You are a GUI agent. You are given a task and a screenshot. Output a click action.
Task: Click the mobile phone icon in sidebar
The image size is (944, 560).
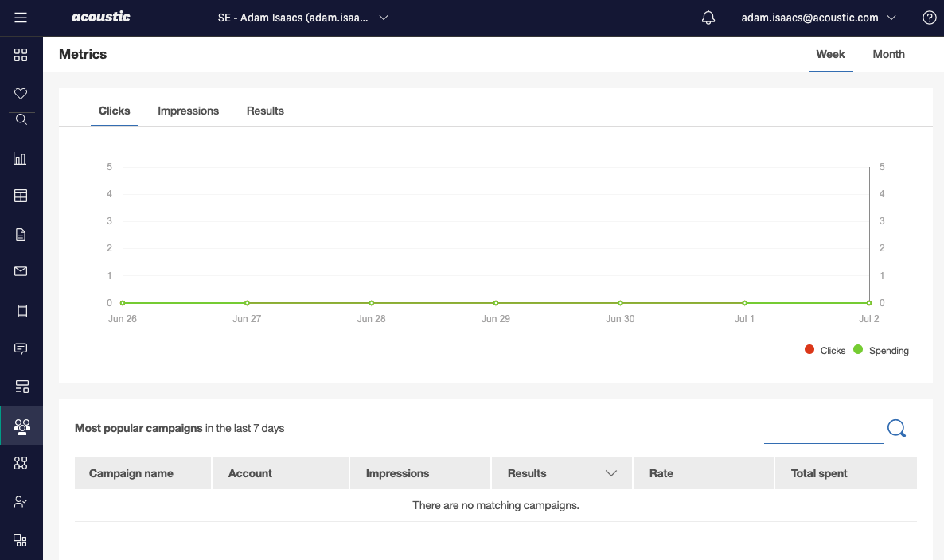[x=21, y=310]
